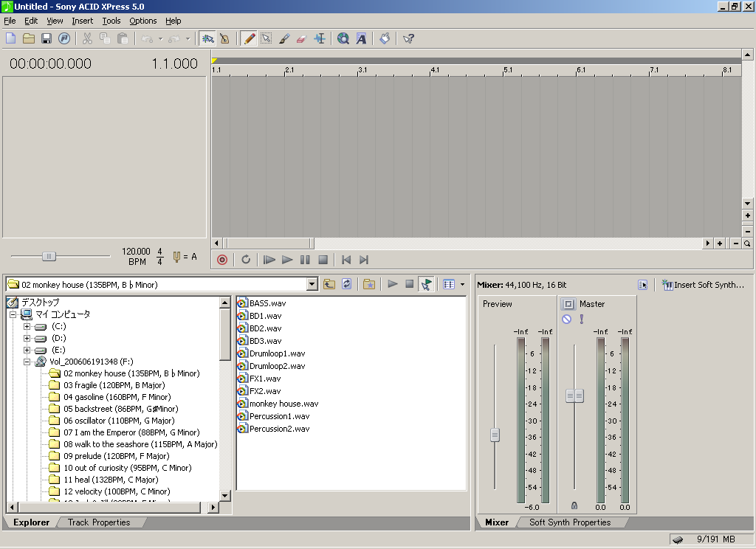
Task: Zoom in time using plus button
Action: pos(720,244)
